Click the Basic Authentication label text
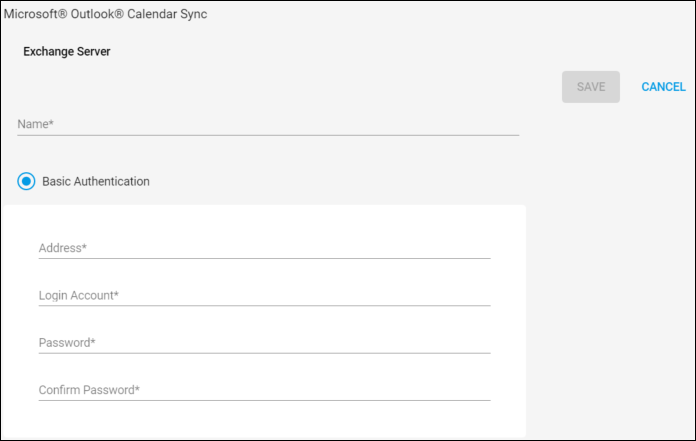The width and height of the screenshot is (696, 441). tap(96, 181)
